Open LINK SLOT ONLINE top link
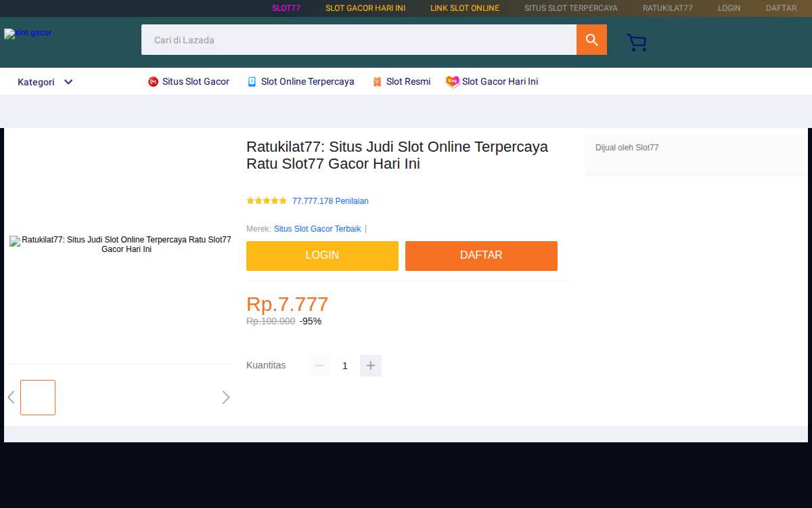812x508 pixels. pos(465,8)
